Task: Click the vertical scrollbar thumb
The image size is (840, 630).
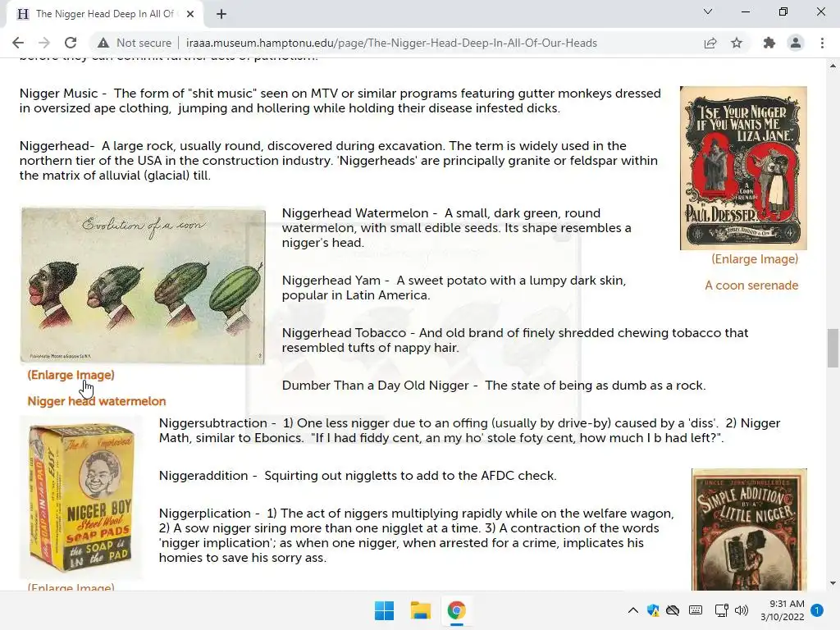Action: (833, 349)
